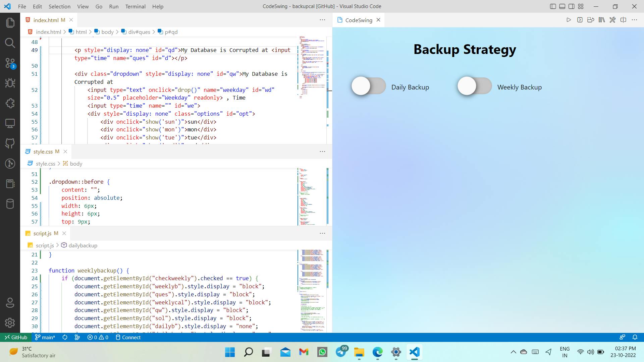Click the Run swing play icon
Image resolution: width=644 pixels, height=362 pixels.
click(x=569, y=20)
